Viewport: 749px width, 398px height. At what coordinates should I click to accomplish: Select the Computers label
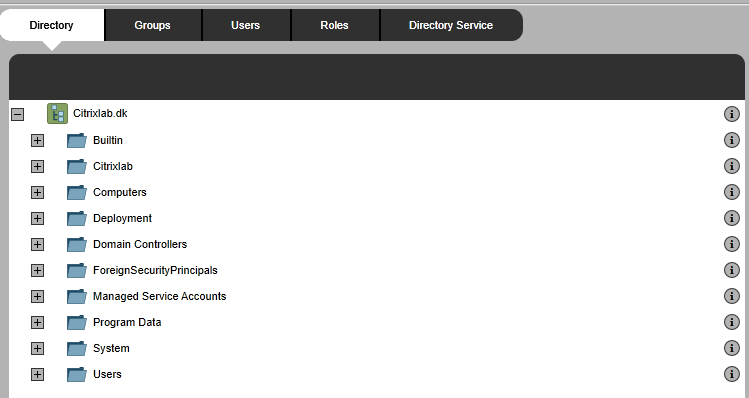coord(120,193)
